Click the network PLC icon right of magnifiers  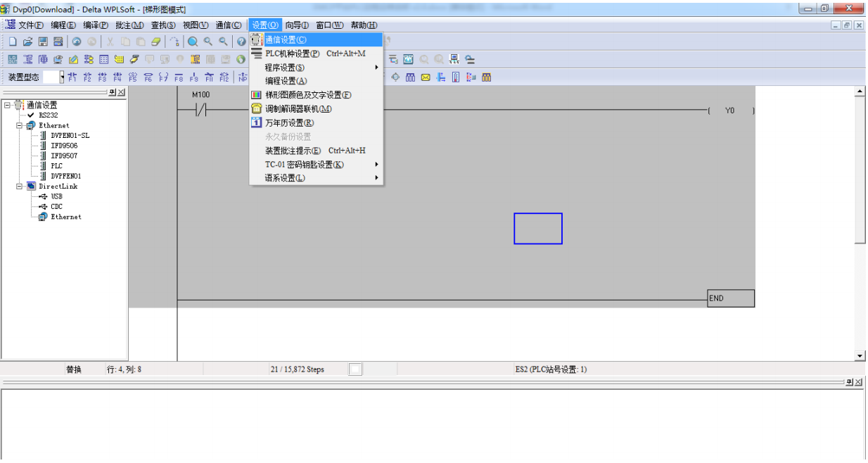coord(454,59)
